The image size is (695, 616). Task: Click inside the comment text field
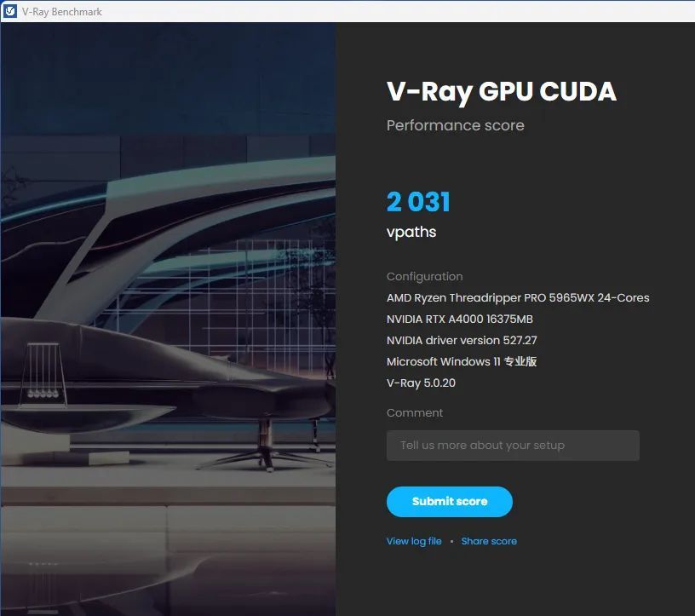(512, 445)
